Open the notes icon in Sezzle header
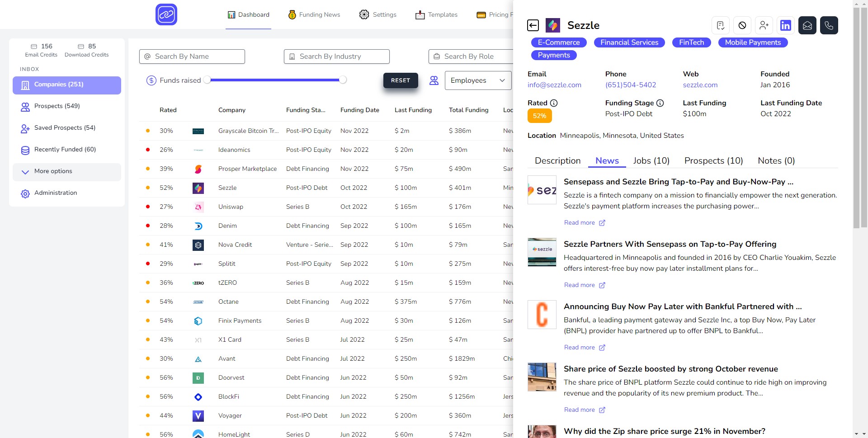This screenshot has height=438, width=868. tap(721, 25)
